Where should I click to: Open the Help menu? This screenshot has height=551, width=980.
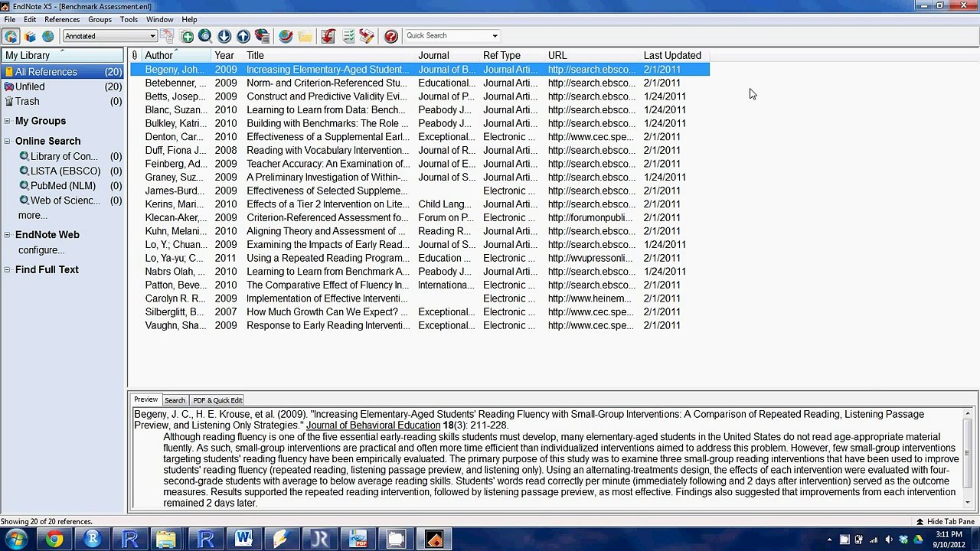189,19
